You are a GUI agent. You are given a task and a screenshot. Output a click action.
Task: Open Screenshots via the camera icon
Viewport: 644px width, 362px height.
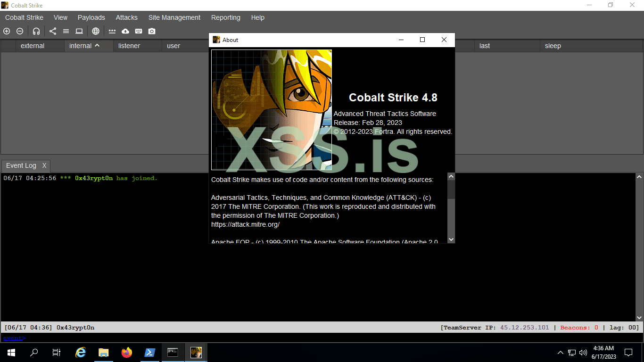[x=152, y=31]
